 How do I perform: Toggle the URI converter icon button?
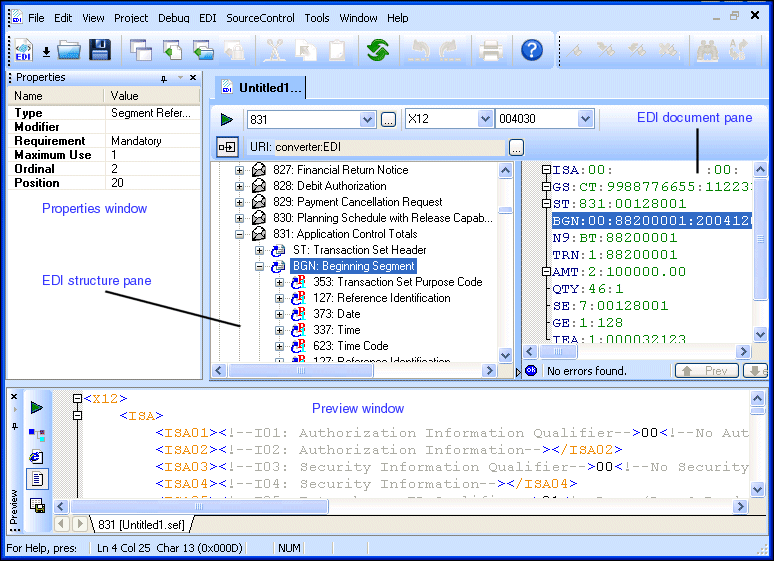[227, 147]
